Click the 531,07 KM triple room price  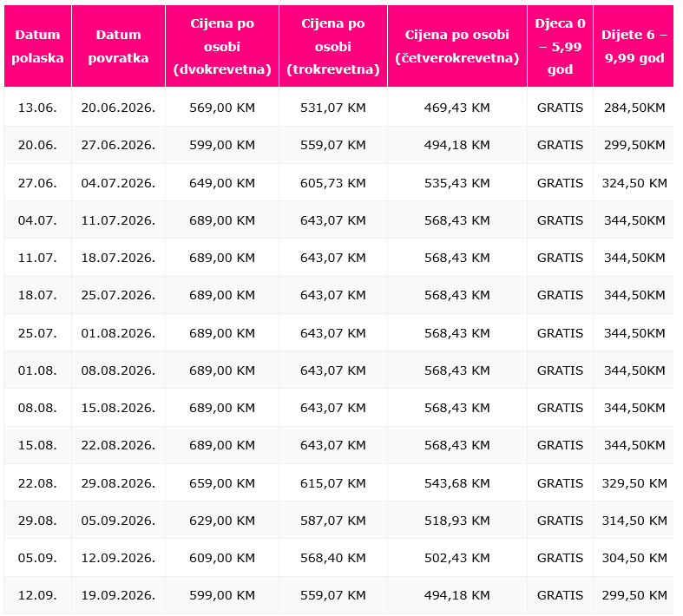(333, 108)
